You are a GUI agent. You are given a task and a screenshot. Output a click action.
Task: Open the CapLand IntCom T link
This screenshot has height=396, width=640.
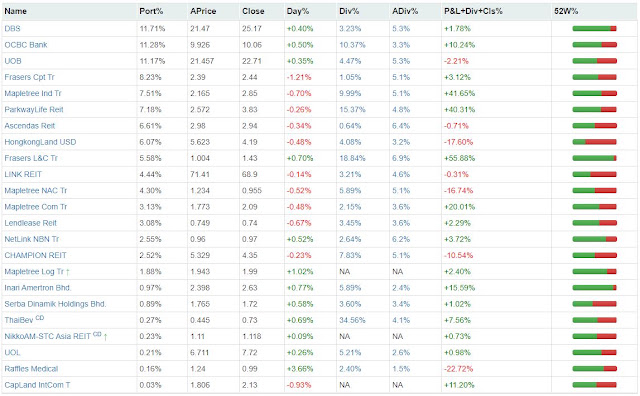click(x=37, y=385)
